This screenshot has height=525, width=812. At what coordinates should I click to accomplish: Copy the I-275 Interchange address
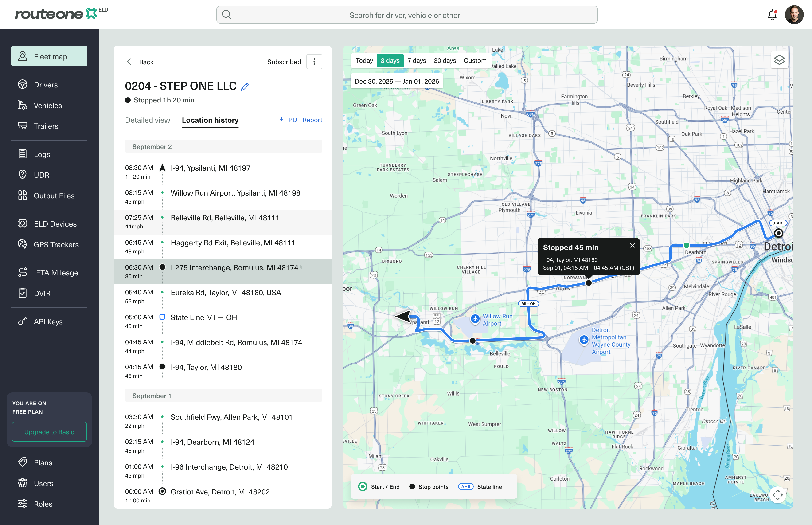pos(303,267)
